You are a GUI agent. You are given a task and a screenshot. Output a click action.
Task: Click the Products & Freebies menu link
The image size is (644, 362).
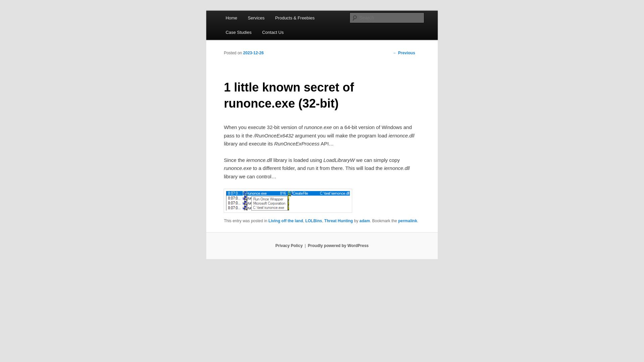(294, 18)
